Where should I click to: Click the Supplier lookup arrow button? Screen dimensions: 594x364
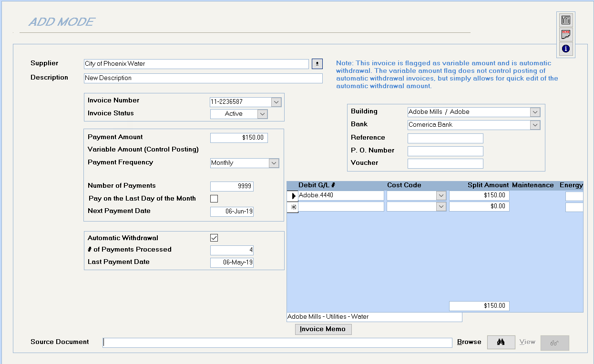[x=317, y=64]
